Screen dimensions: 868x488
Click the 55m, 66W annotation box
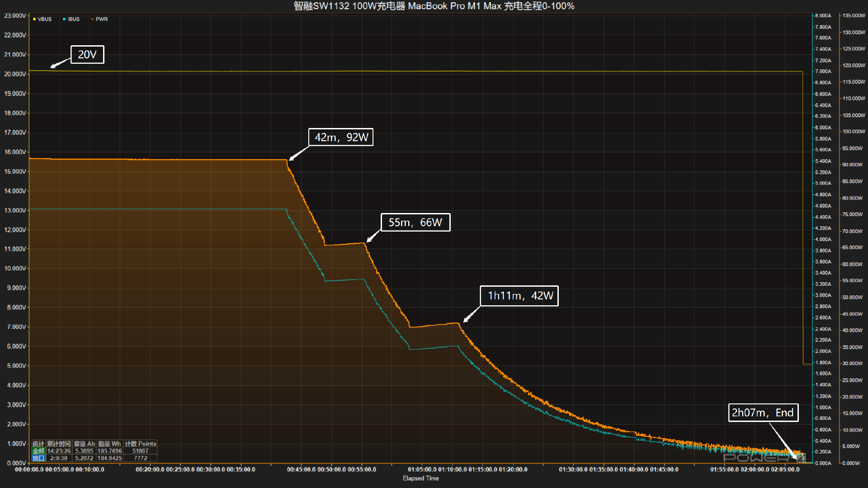pyautogui.click(x=415, y=223)
